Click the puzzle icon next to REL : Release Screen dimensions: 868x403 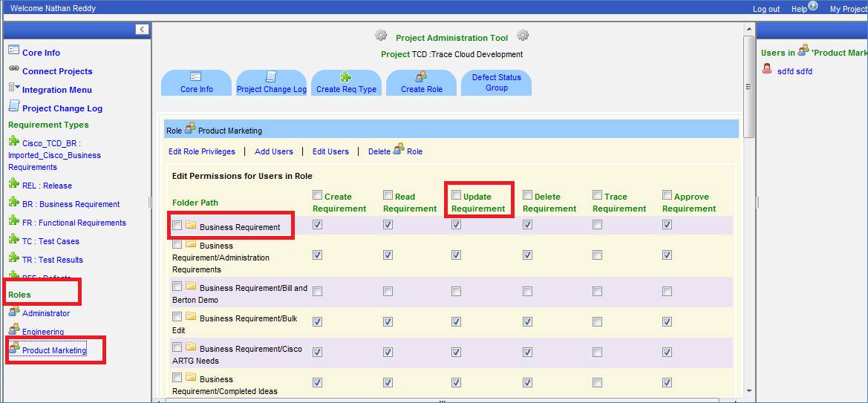click(x=14, y=183)
